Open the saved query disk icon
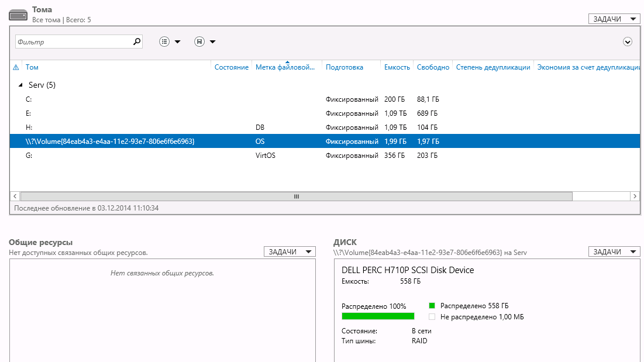Screen dimensions: 644x362 click(x=199, y=42)
